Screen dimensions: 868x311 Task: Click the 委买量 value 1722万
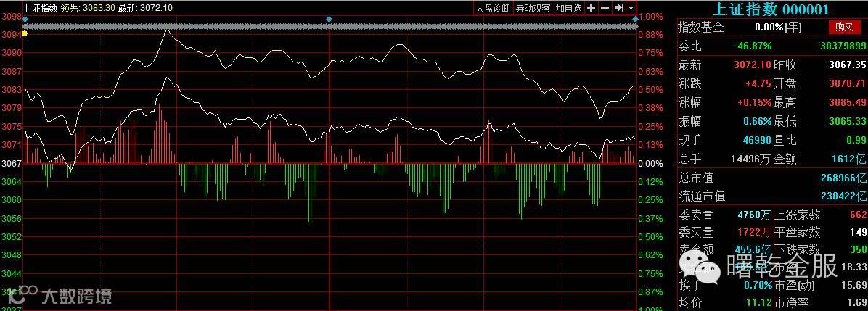tap(755, 233)
